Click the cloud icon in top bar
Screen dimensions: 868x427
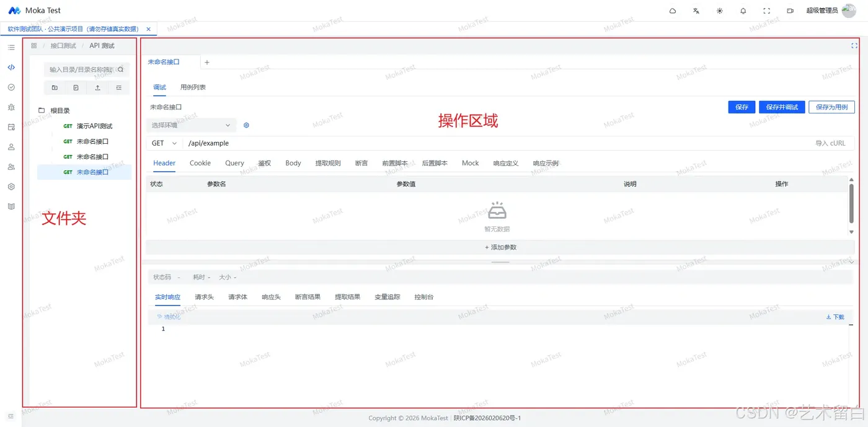click(673, 11)
